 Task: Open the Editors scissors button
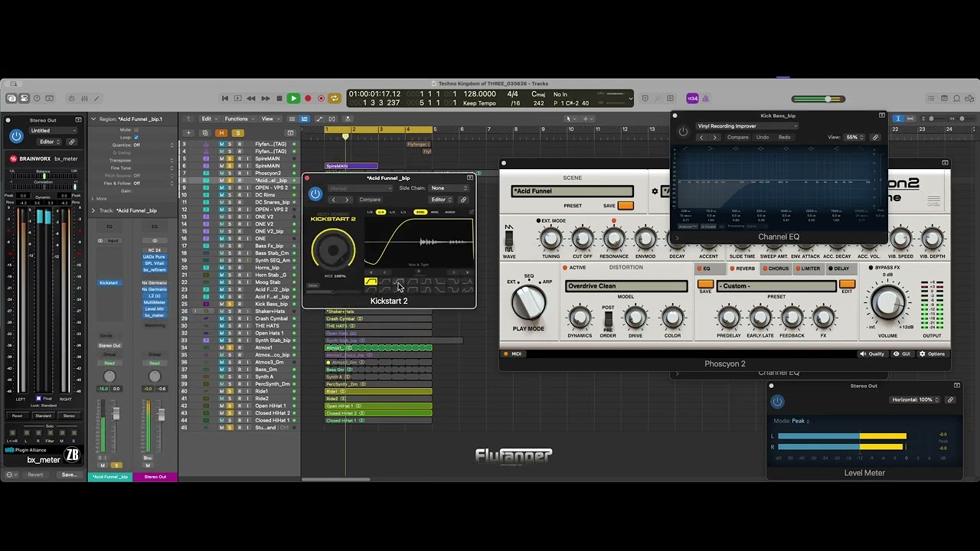tap(96, 98)
